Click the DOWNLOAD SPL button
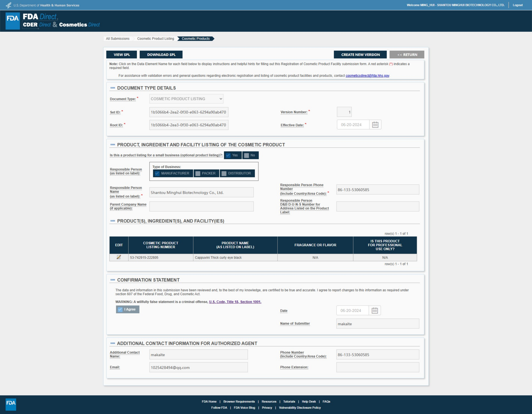This screenshot has height=414, width=532. pos(161,55)
